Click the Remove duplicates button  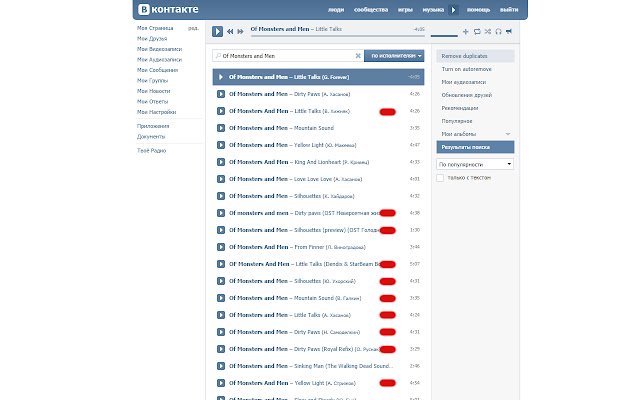475,56
